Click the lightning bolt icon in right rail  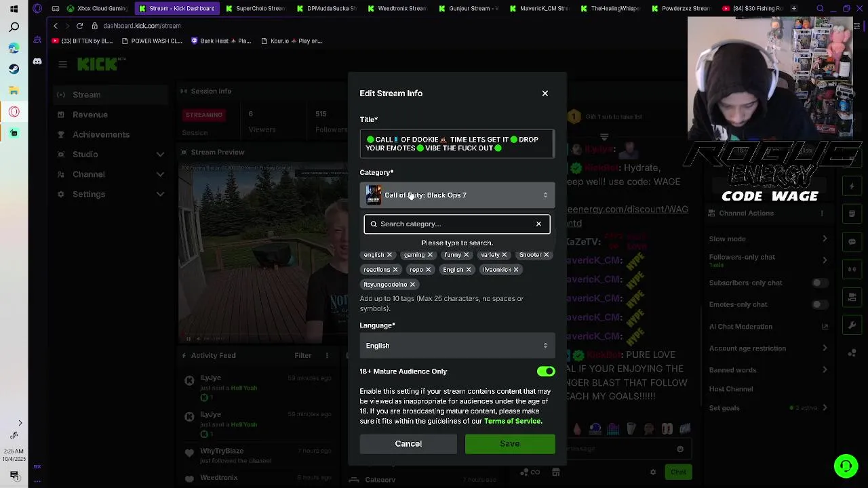coord(852,186)
